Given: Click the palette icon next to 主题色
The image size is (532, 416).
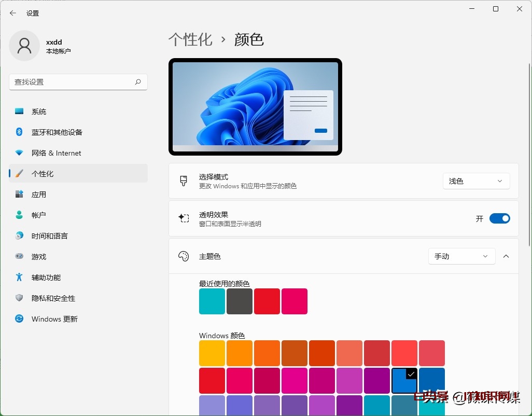Looking at the screenshot, I should pyautogui.click(x=184, y=256).
